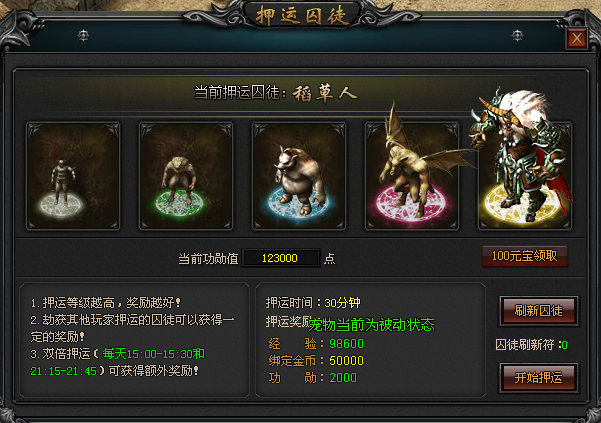This screenshot has width=601, height=423.
Task: Click the 绑定金币 50000 reward line
Action: tap(316, 361)
